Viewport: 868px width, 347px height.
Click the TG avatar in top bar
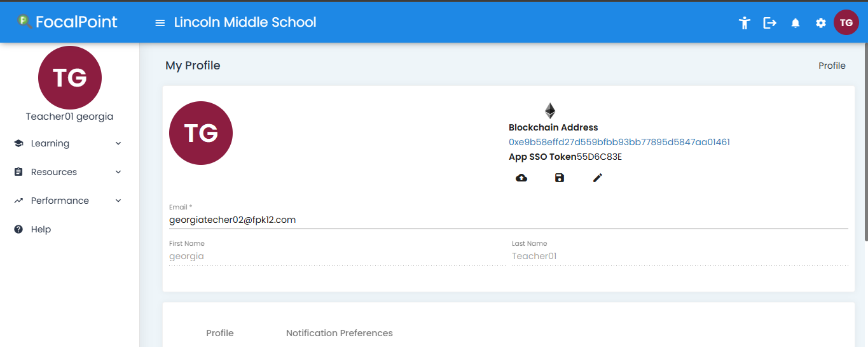click(846, 22)
